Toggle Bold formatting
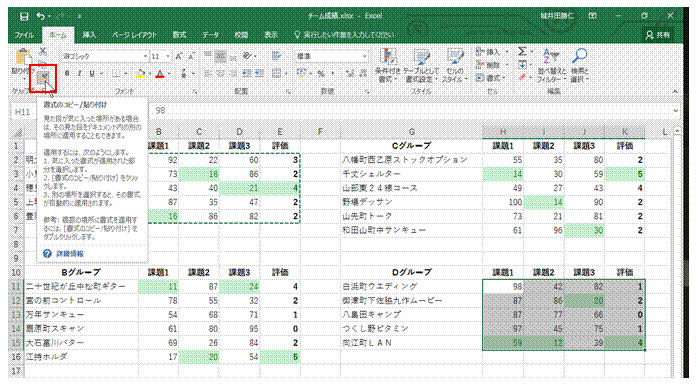Screen dimensions: 698x384 click(67, 73)
